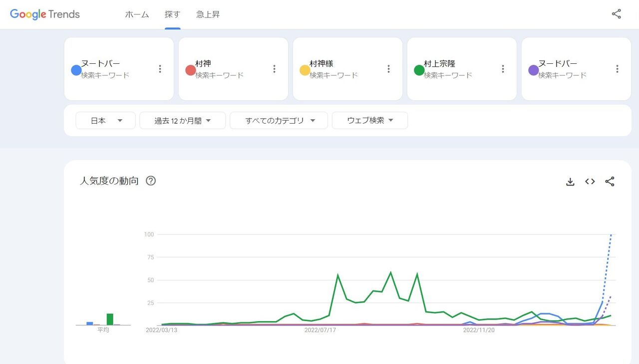Share the 人気度の動向 chart
639x364 pixels.
click(610, 182)
